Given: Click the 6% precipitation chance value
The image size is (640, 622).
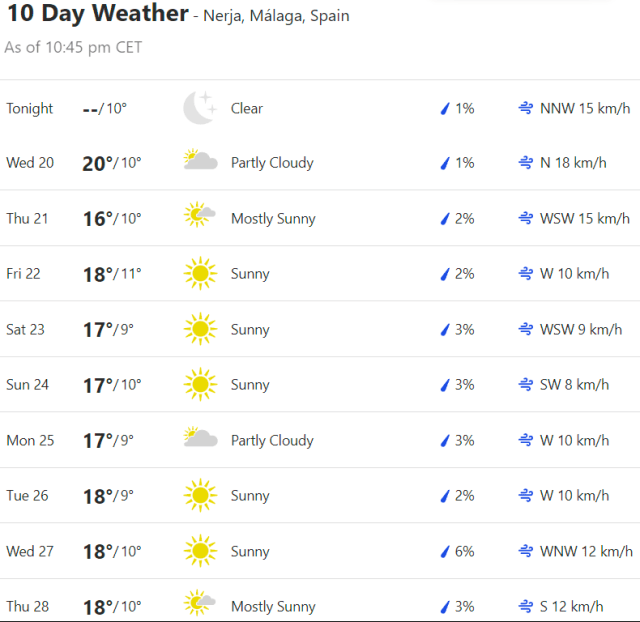Looking at the screenshot, I should (464, 551).
